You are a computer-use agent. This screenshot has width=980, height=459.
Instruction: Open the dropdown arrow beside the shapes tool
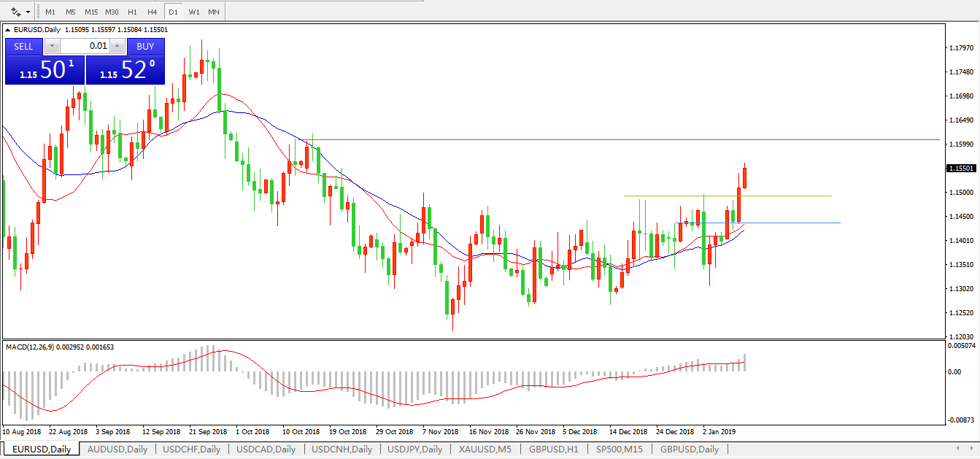click(x=28, y=12)
